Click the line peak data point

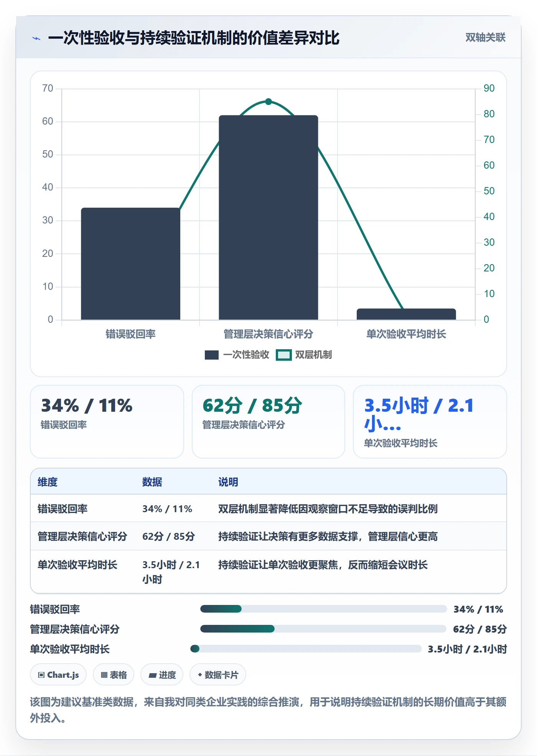[268, 102]
